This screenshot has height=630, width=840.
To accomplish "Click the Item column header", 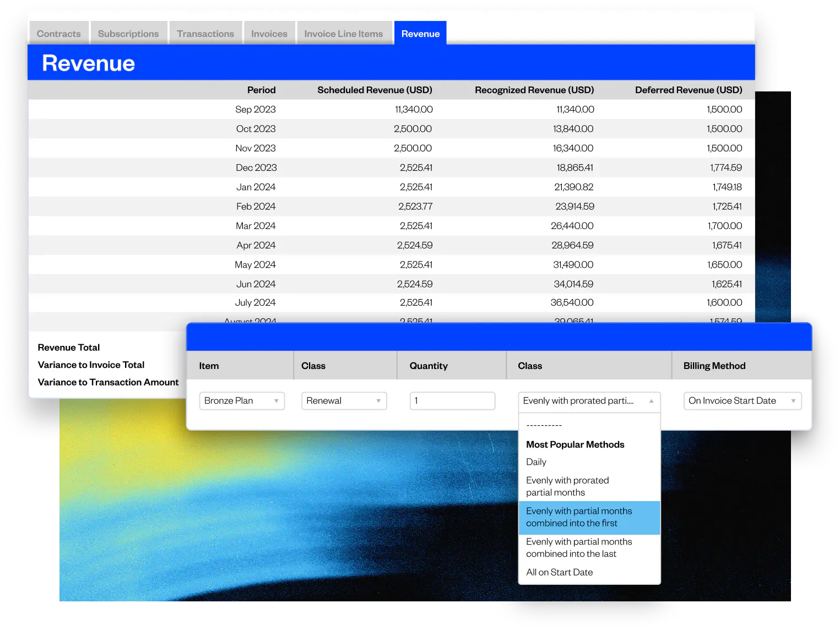I will click(x=209, y=366).
